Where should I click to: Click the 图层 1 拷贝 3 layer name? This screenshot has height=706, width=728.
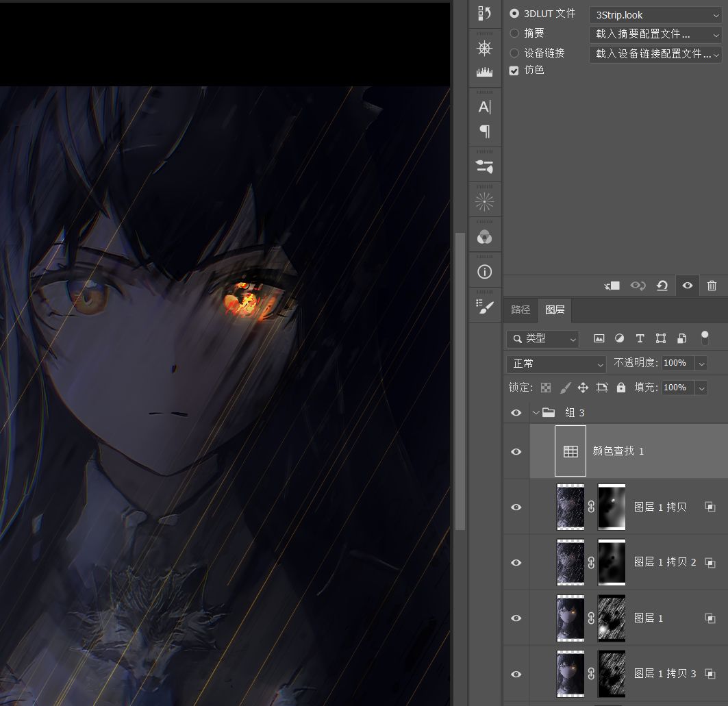point(665,674)
